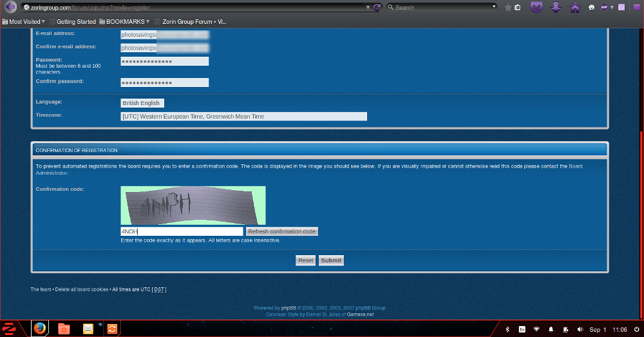Go to Home using house icon

coord(574,7)
